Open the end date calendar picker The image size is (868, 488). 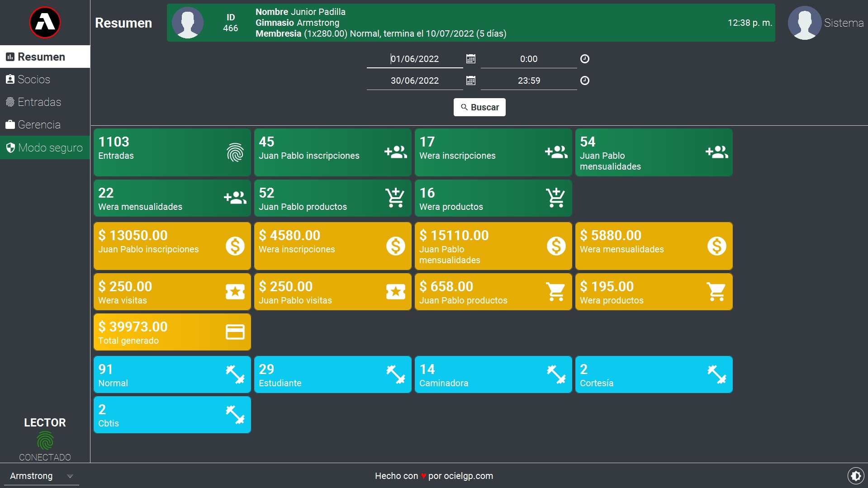(470, 81)
